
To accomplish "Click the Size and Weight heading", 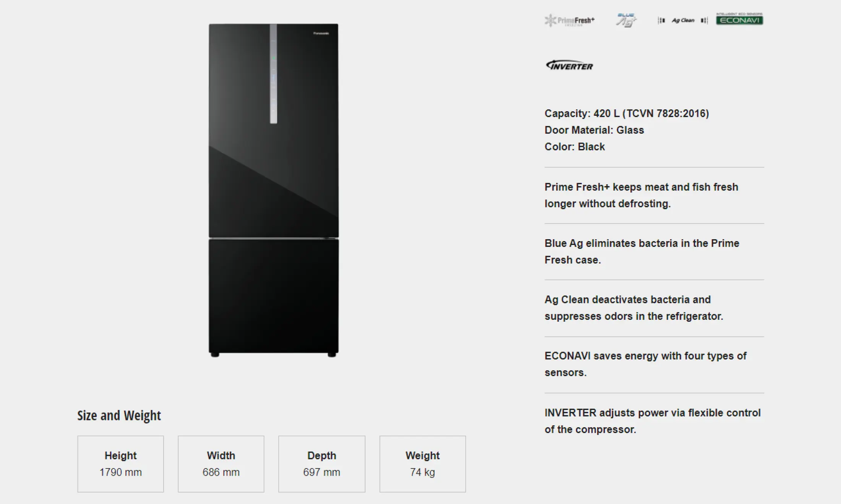I will 119,415.
